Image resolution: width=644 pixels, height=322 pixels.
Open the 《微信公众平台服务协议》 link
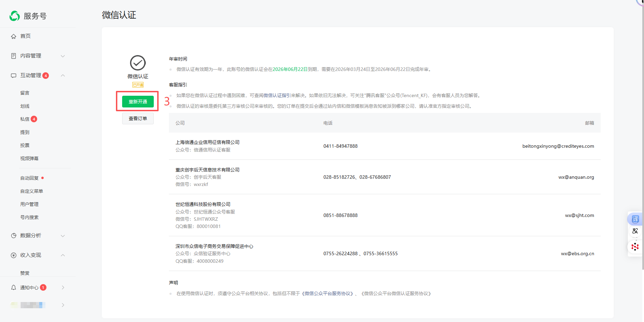[327, 293]
